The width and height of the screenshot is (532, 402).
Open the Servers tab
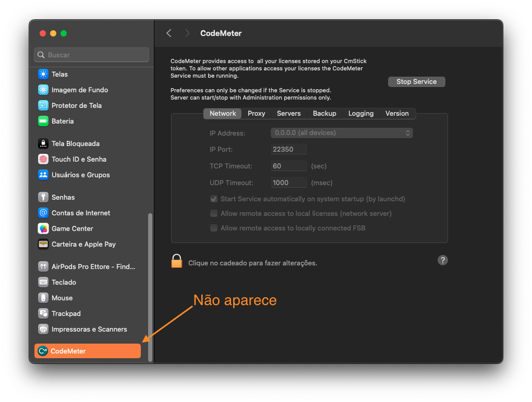coord(289,113)
